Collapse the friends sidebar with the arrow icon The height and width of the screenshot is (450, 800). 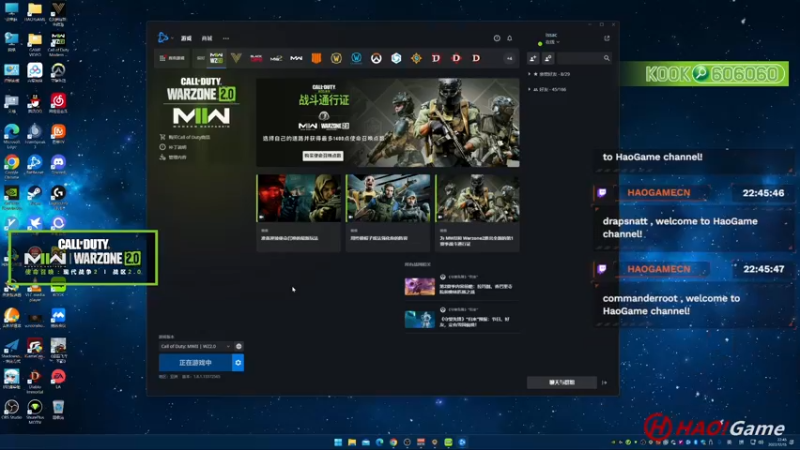(605, 382)
